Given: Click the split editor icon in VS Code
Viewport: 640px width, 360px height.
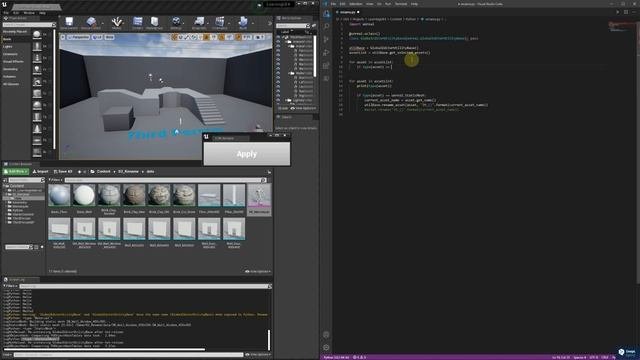Looking at the screenshot, I should coord(626,12).
